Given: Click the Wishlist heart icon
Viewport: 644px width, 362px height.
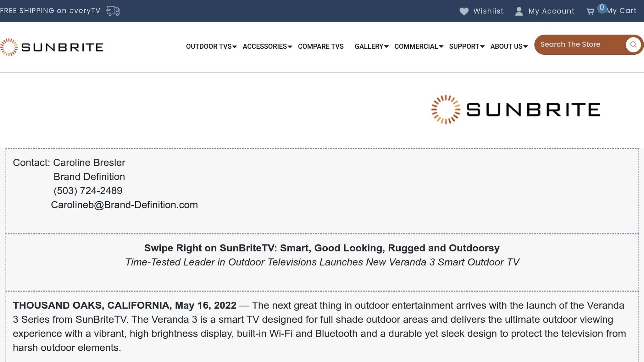Looking at the screenshot, I should click(x=464, y=11).
